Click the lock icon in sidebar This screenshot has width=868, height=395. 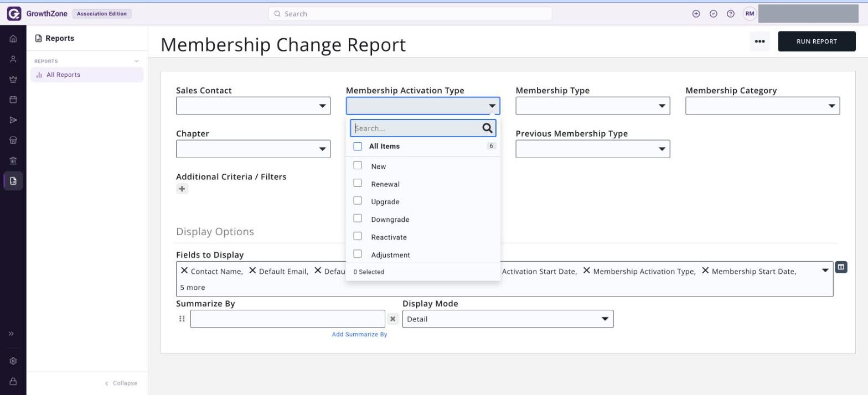13,382
